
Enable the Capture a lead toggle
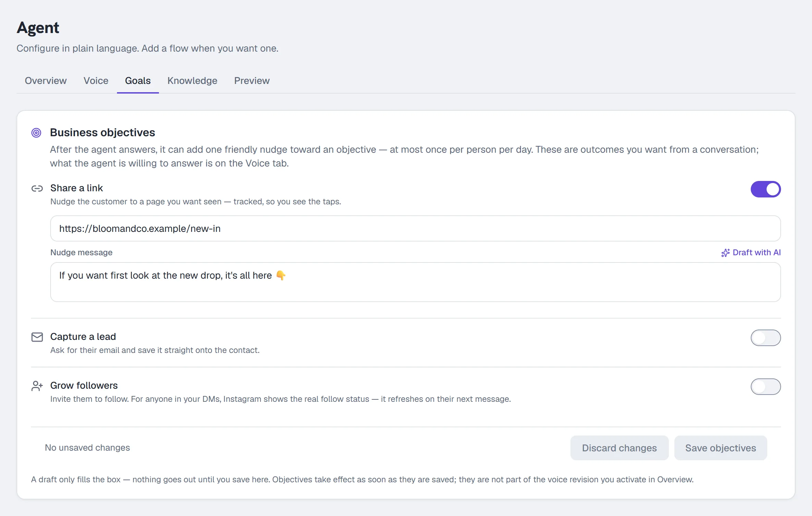766,338
